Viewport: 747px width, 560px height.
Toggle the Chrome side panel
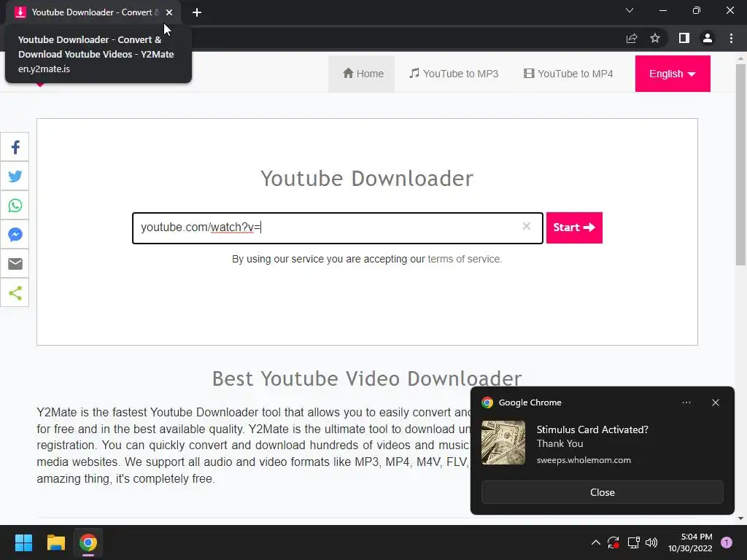click(x=684, y=38)
